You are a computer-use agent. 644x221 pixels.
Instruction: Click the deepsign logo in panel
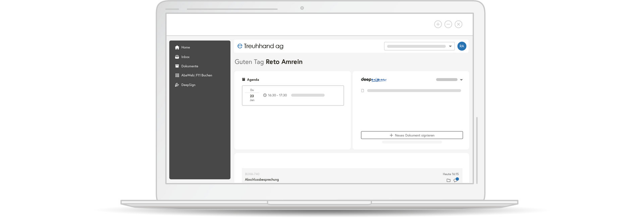tap(374, 80)
